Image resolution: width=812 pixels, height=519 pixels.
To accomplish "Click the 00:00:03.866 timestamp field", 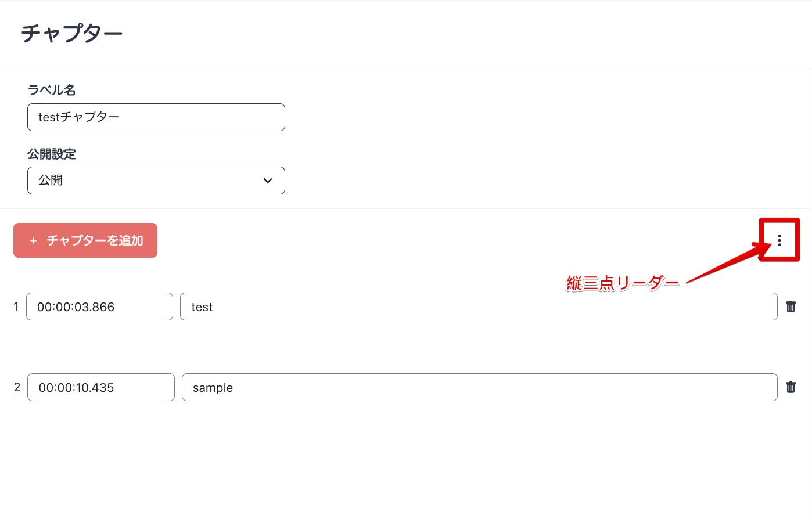I will click(x=99, y=307).
